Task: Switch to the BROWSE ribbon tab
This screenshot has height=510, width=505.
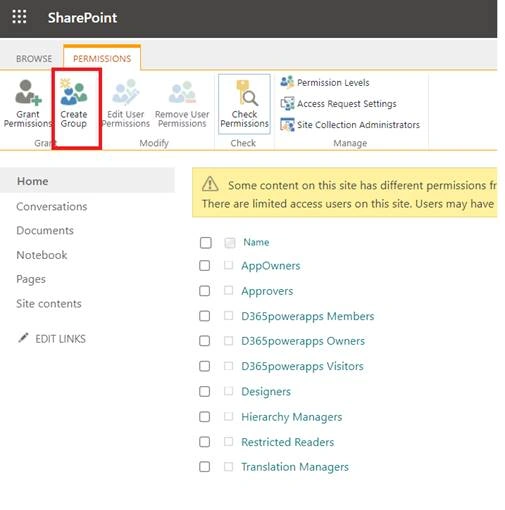Action: 34,59
